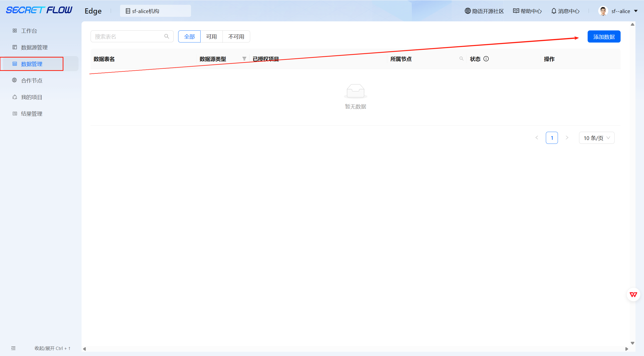
Task: Expand the sf--alice account dropdown arrow
Action: (x=636, y=11)
